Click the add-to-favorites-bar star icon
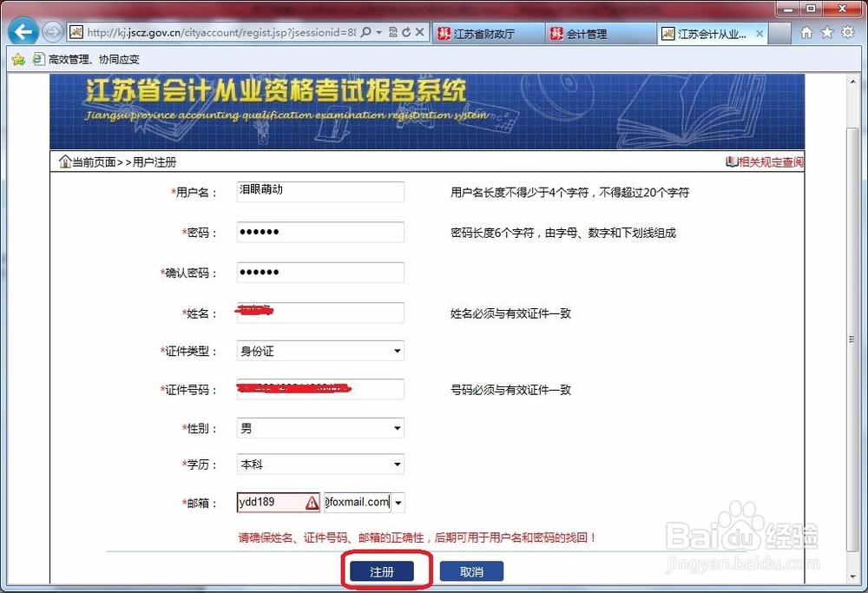The width and height of the screenshot is (868, 593). (18, 59)
